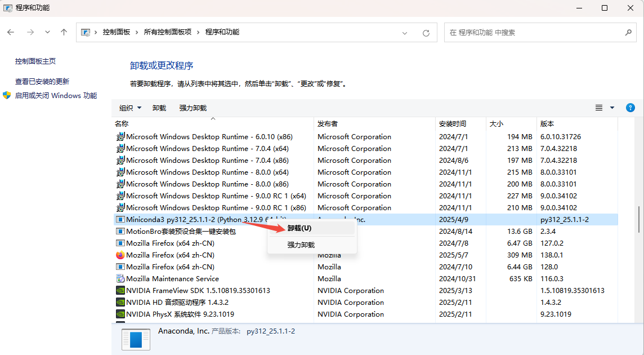Click version cell 6.0.10.31726
The width and height of the screenshot is (644, 355).
(x=561, y=136)
